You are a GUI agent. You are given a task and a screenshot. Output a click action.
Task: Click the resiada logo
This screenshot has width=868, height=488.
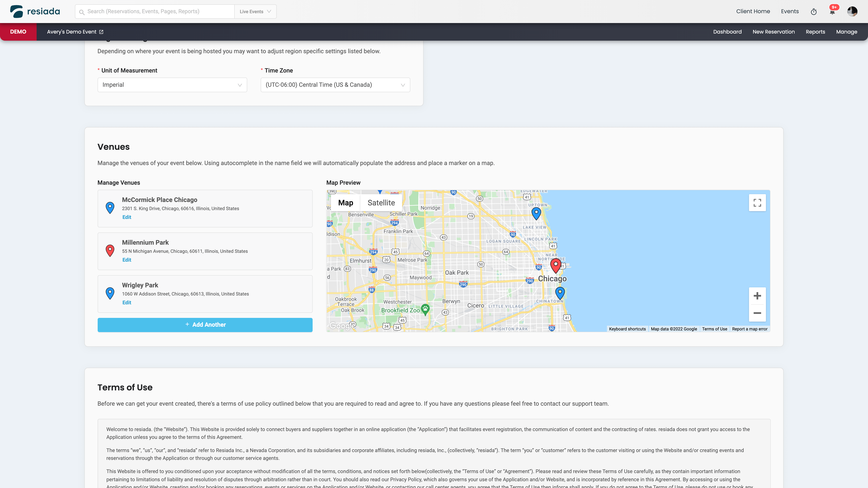coord(35,12)
